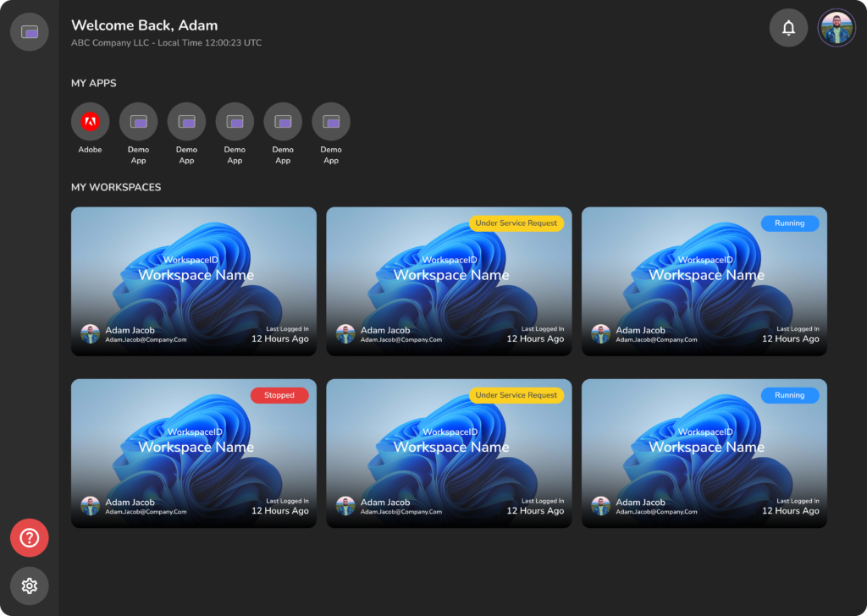Viewport: 867px width, 616px height.
Task: Click the email on the first-row Running workspace
Action: (x=656, y=340)
